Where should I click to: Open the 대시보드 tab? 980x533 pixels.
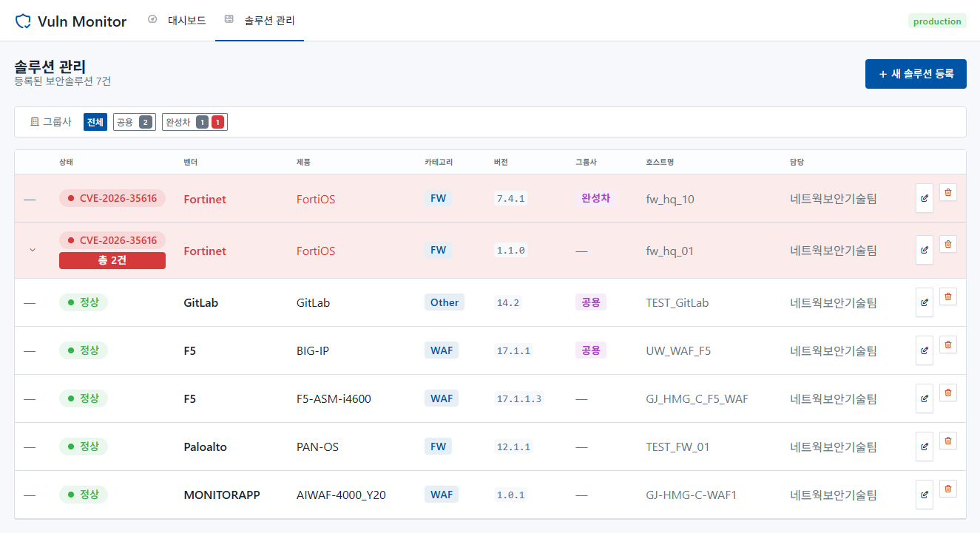point(177,20)
